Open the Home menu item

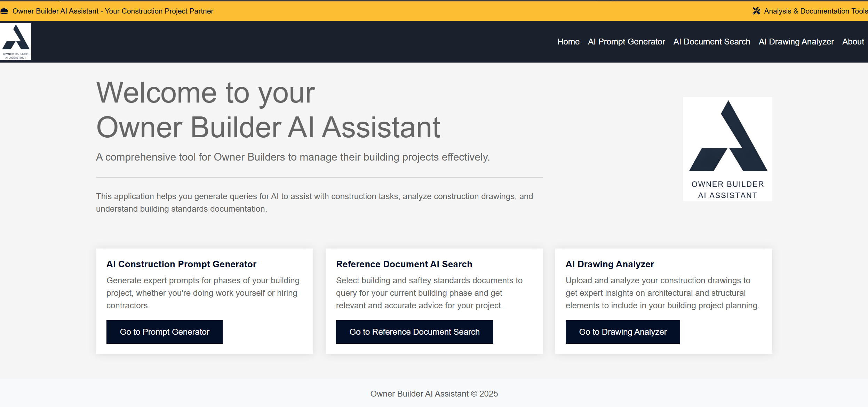(x=568, y=42)
